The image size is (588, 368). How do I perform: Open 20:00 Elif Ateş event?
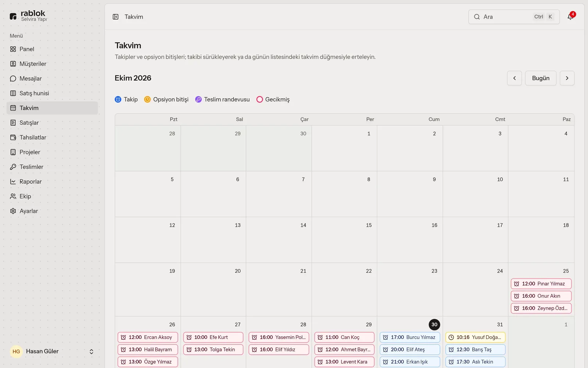pos(410,350)
